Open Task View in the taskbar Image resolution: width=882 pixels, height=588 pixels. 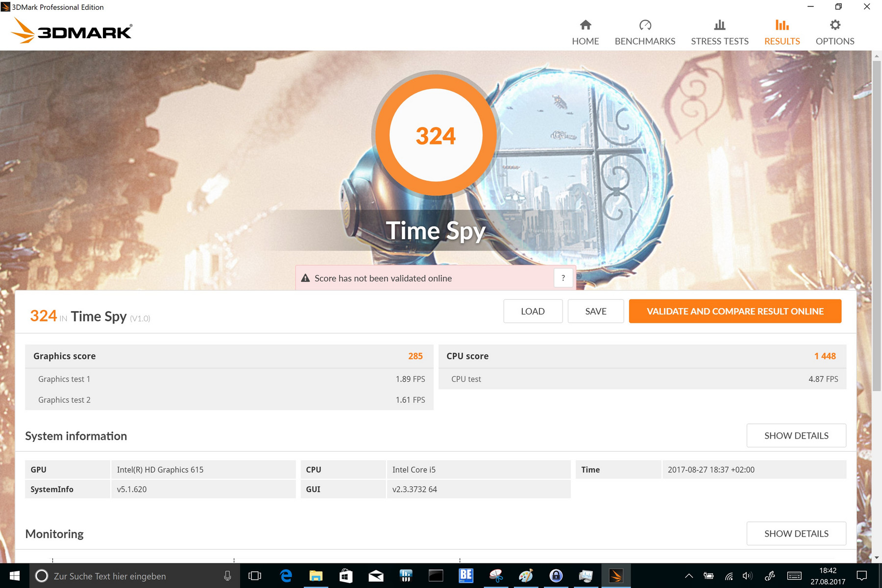click(x=255, y=576)
